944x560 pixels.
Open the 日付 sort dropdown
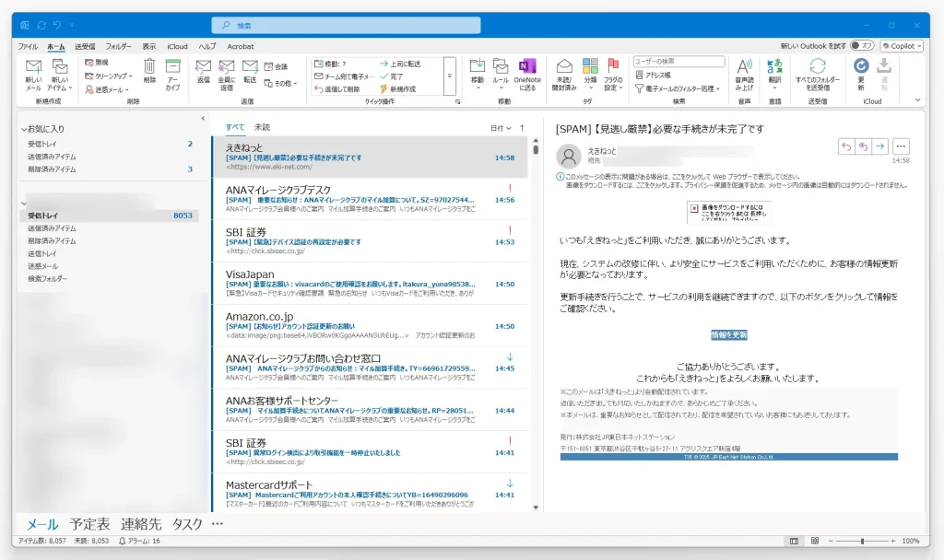501,128
